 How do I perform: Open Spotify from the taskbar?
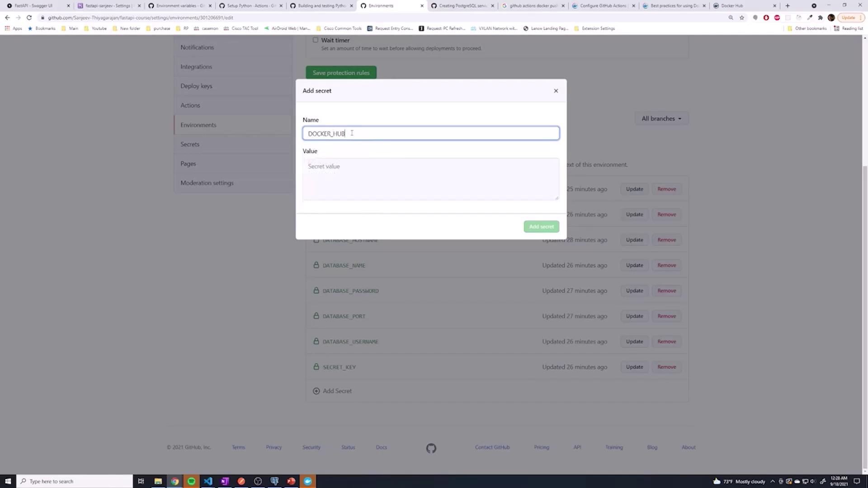(191, 481)
